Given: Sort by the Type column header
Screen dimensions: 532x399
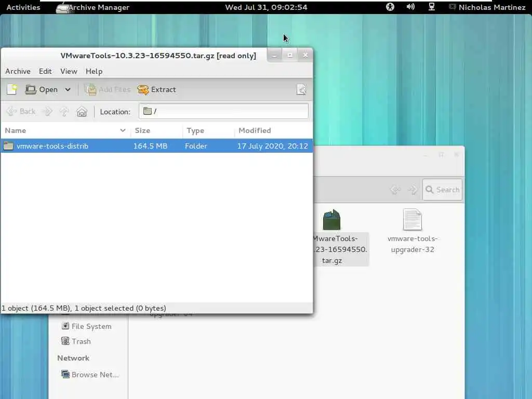Looking at the screenshot, I should pyautogui.click(x=208, y=130).
